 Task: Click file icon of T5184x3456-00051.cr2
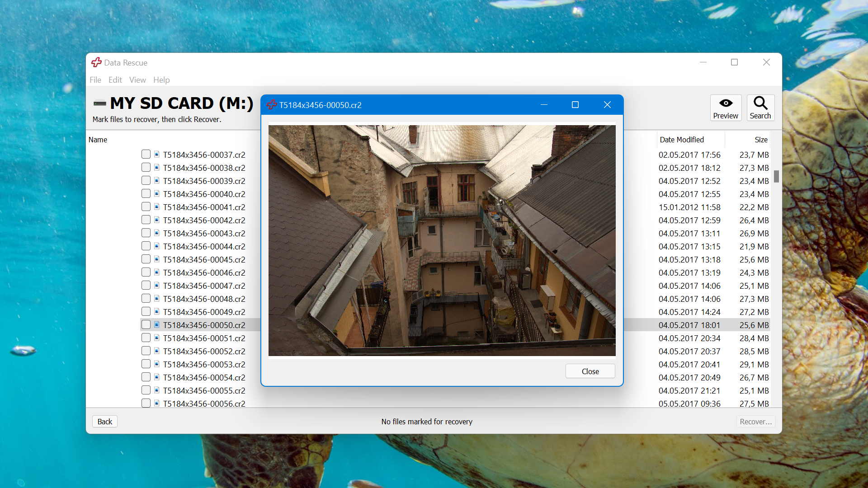click(x=157, y=338)
